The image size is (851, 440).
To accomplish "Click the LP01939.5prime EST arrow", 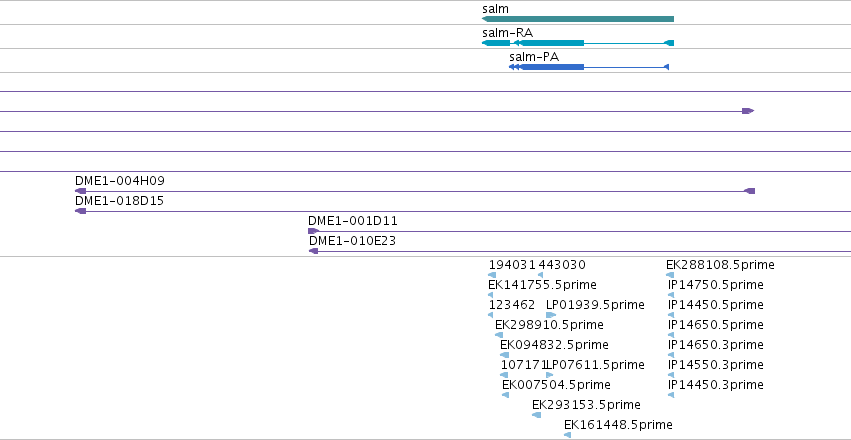I will pyautogui.click(x=551, y=315).
